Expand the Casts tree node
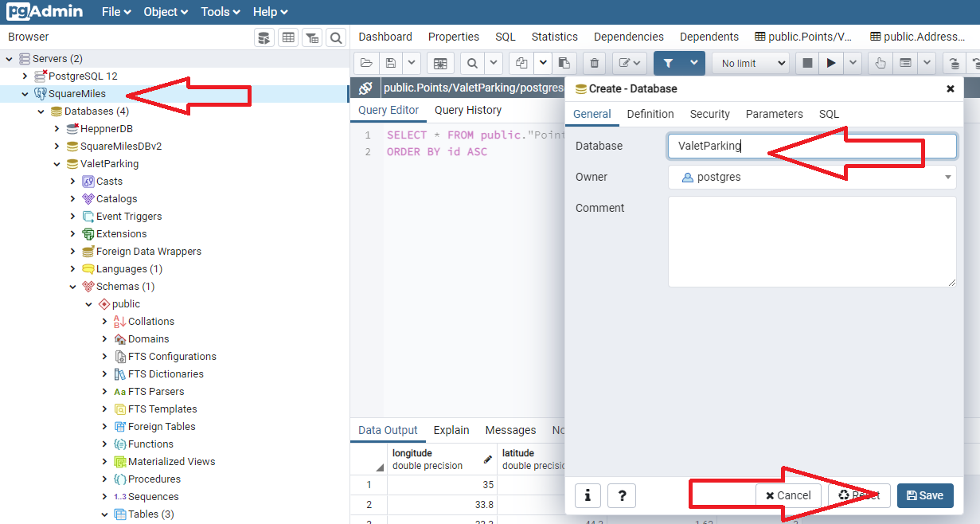 click(x=72, y=182)
